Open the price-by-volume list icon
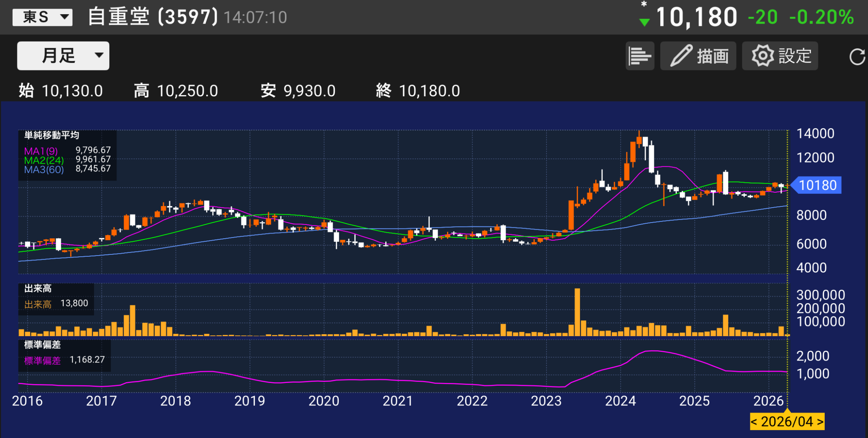Screen dimensions: 868x438 (x=640, y=56)
